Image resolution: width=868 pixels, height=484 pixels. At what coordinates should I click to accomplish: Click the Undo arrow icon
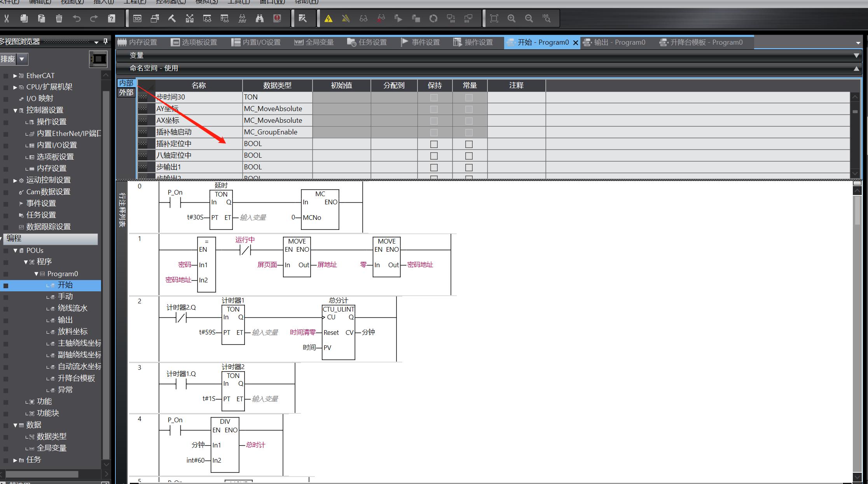[x=77, y=18]
